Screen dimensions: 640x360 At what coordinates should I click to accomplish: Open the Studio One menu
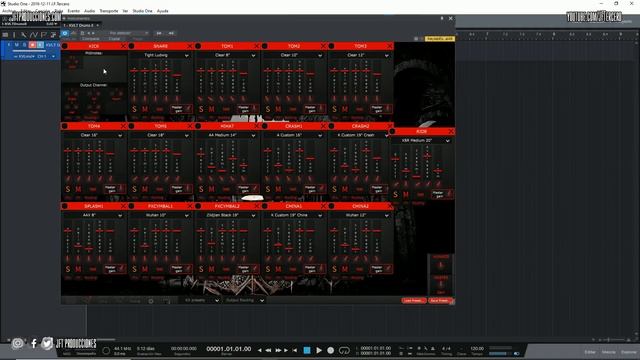[x=142, y=11]
